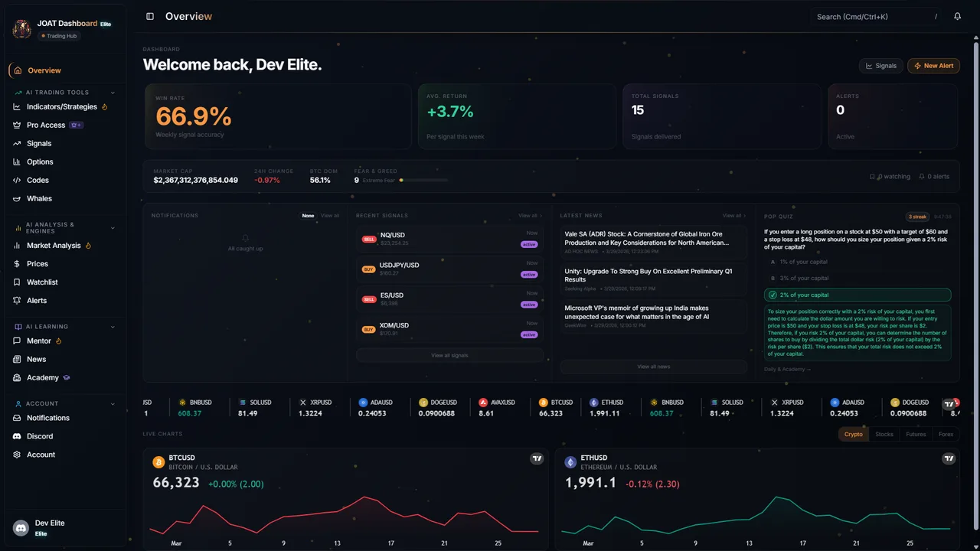Click the notification bell icon in header
The height and width of the screenshot is (551, 980).
click(x=957, y=16)
